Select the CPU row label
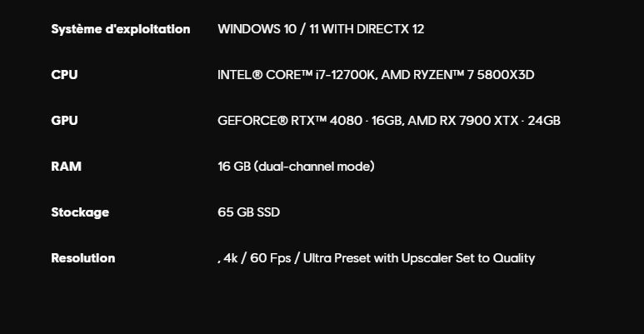644x334 pixels. coord(64,75)
